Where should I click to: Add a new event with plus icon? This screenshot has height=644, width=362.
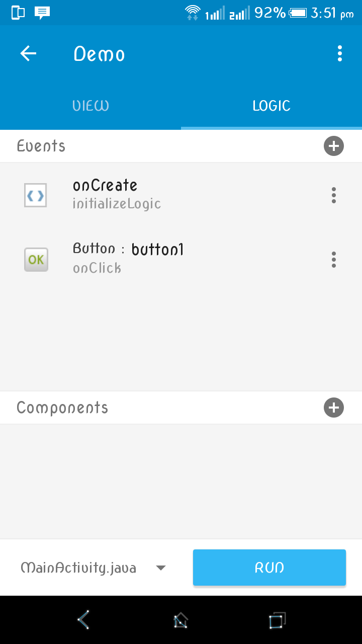pyautogui.click(x=333, y=146)
